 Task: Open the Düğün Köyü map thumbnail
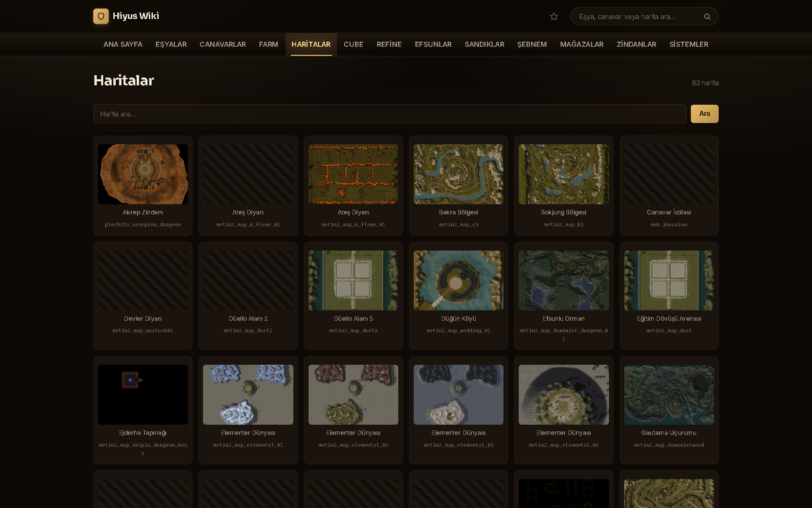pos(458,280)
